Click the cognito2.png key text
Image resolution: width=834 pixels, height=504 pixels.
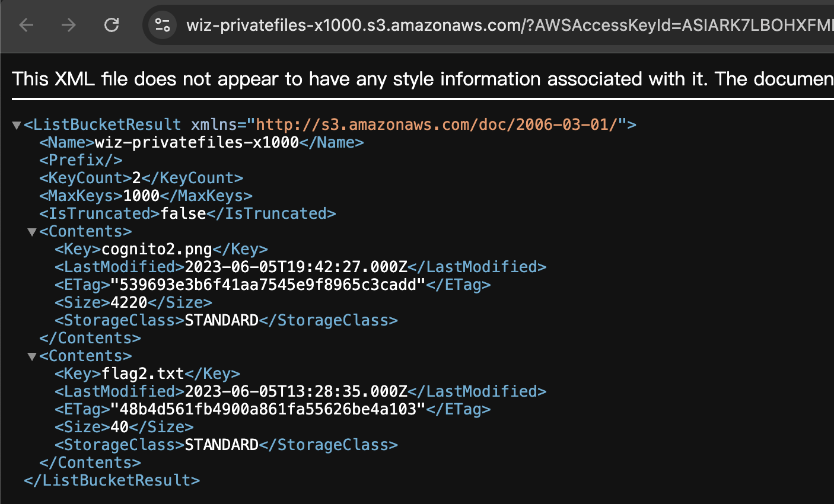tap(157, 249)
